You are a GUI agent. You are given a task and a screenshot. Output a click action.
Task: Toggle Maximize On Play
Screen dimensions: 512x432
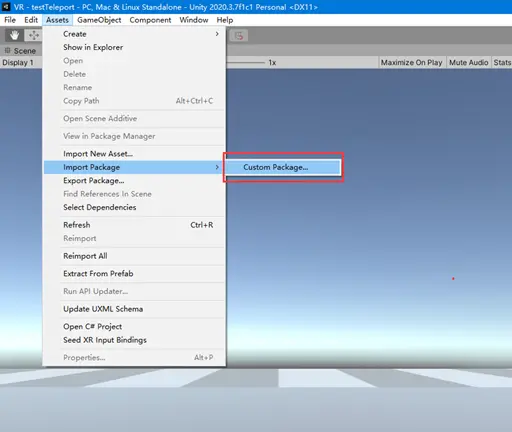pyautogui.click(x=411, y=62)
